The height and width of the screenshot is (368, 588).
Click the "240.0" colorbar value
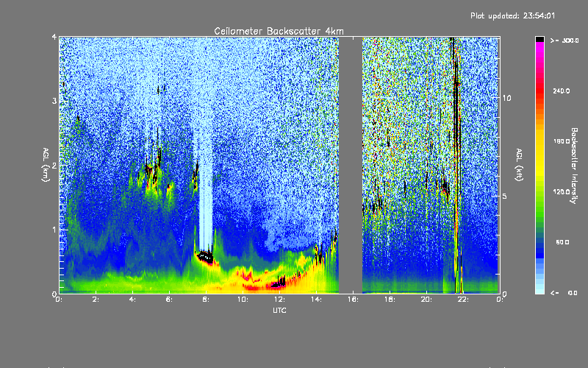[562, 91]
